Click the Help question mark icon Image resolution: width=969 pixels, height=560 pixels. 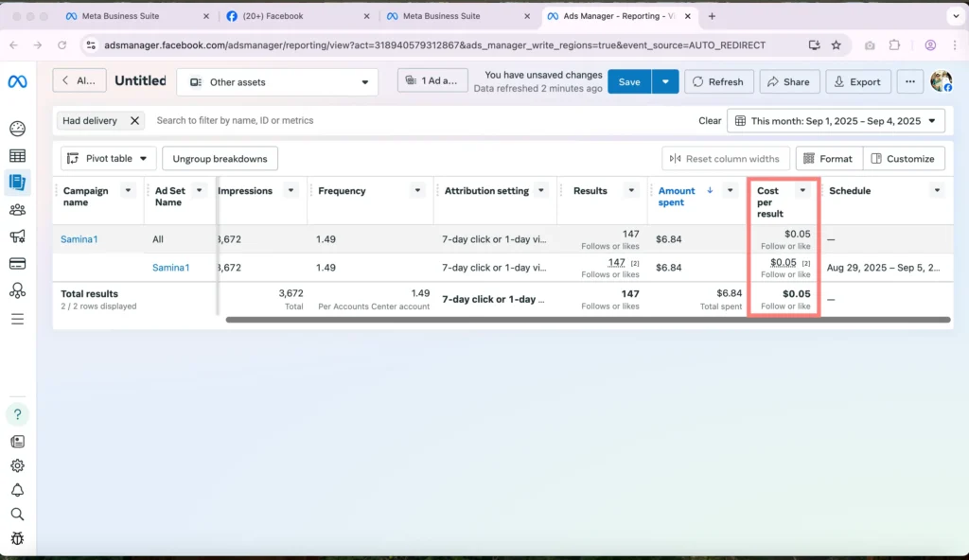[x=17, y=414]
